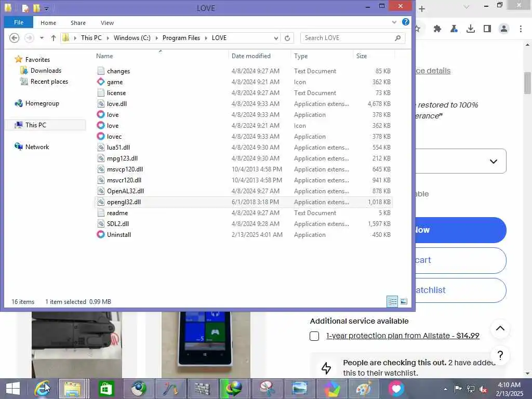Open the View ribbon tab
Viewport: 532px width, 399px height.
click(x=107, y=23)
